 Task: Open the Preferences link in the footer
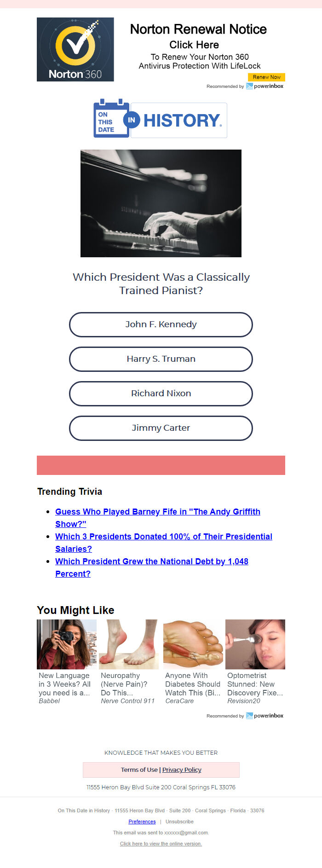(142, 822)
